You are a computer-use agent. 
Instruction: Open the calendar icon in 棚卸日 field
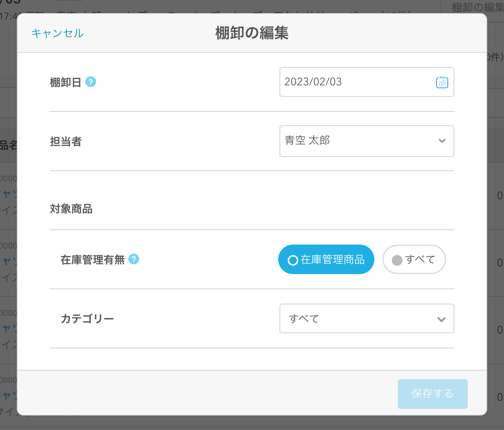442,82
